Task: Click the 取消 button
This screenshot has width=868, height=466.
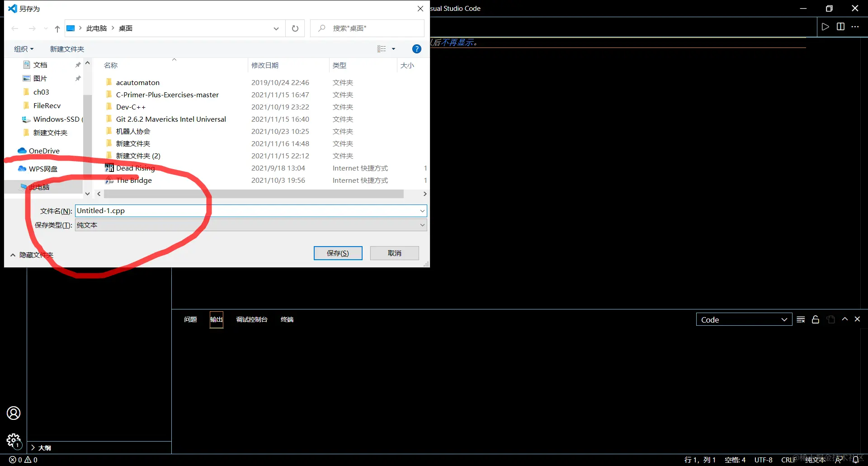Action: [395, 253]
